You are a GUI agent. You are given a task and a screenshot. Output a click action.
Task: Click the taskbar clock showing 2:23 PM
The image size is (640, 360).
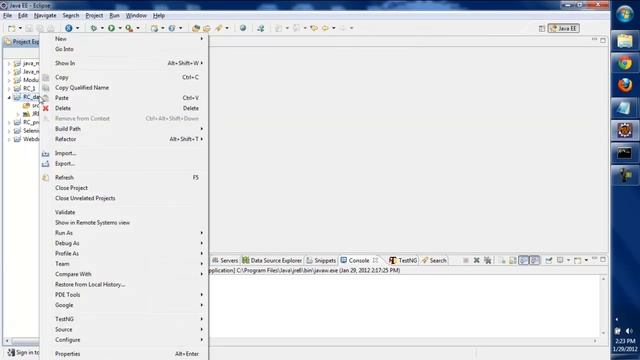pos(625,341)
